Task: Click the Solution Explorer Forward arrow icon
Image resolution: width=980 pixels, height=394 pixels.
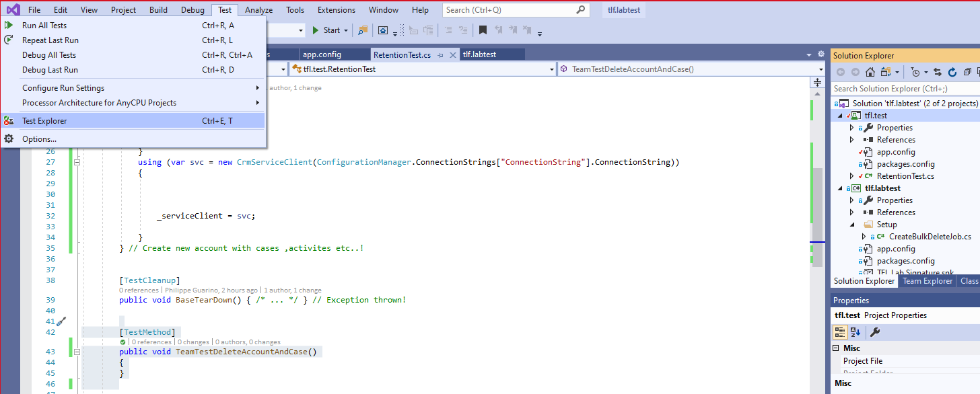Action: [x=855, y=72]
